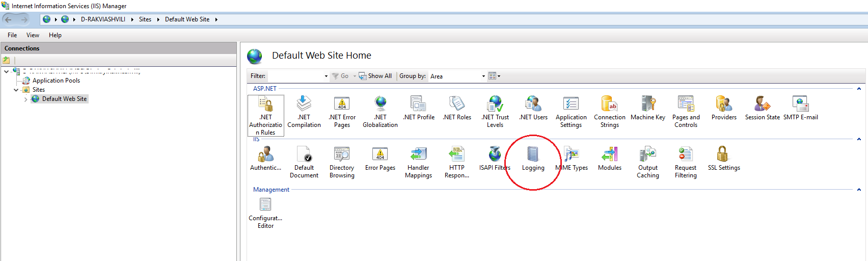The width and height of the screenshot is (868, 261).
Task: Collapse the Sites tree node
Action: 16,90
